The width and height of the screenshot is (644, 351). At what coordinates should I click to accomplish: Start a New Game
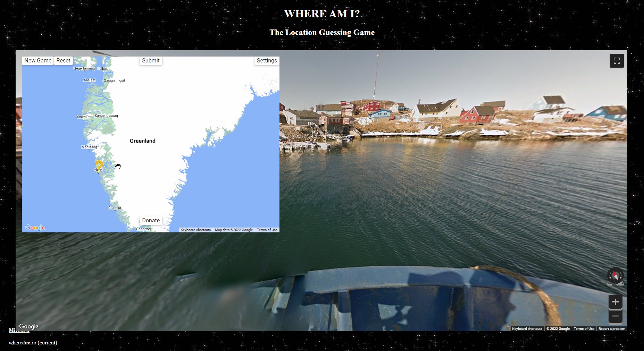pos(37,60)
